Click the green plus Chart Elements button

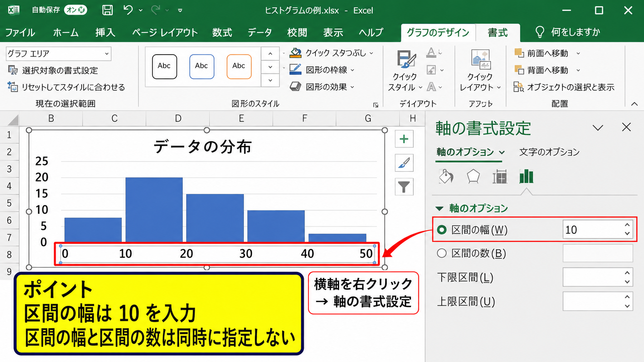(x=404, y=139)
